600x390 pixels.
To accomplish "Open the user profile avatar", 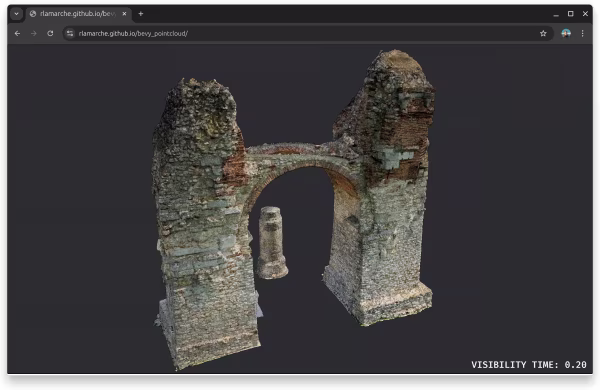I will click(x=566, y=34).
